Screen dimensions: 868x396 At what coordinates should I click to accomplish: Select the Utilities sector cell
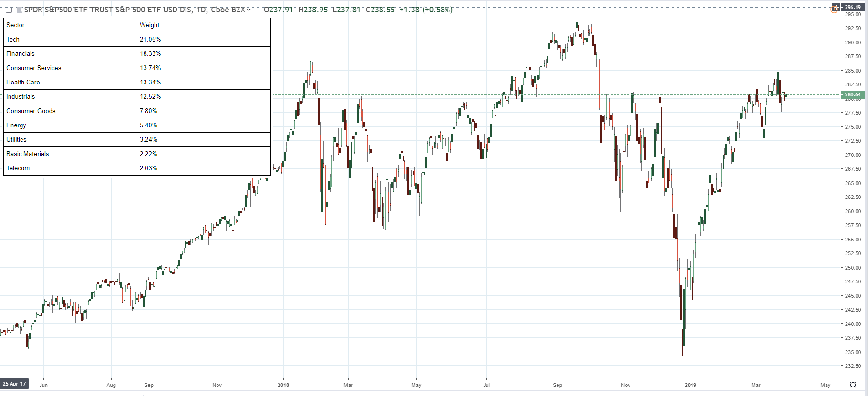(70, 139)
